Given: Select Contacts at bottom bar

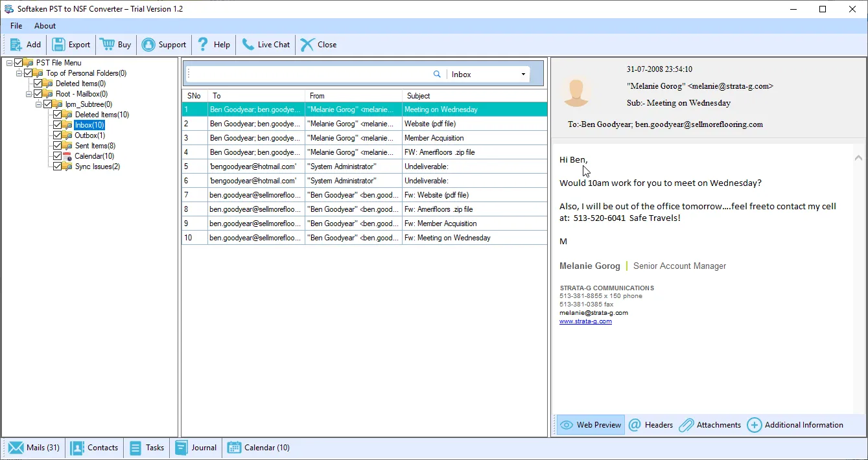Looking at the screenshot, I should click(x=95, y=448).
